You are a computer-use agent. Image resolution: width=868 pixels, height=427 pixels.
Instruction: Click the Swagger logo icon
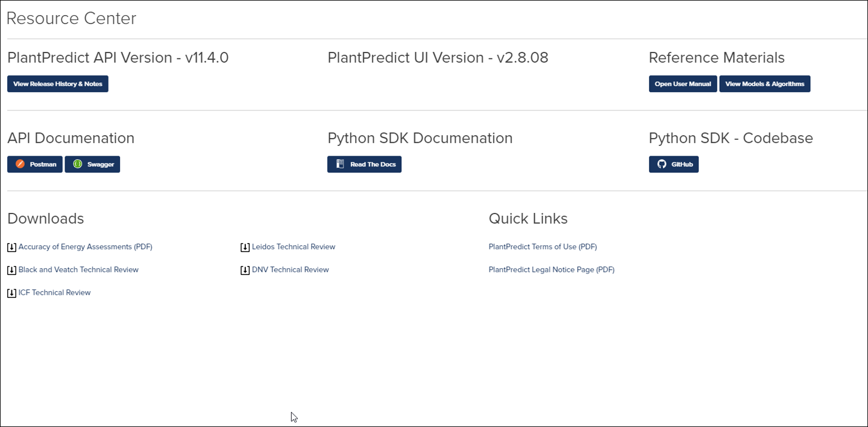tap(77, 164)
